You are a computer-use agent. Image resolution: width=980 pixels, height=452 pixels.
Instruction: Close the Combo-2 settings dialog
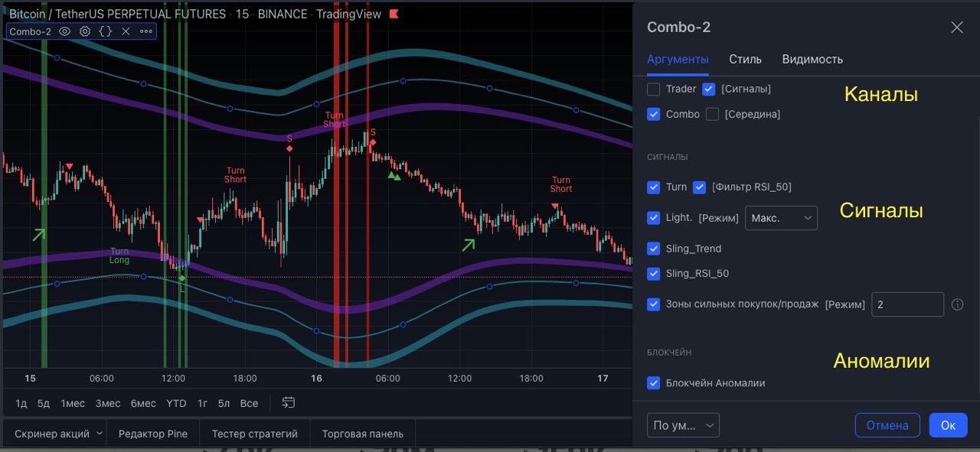956,28
